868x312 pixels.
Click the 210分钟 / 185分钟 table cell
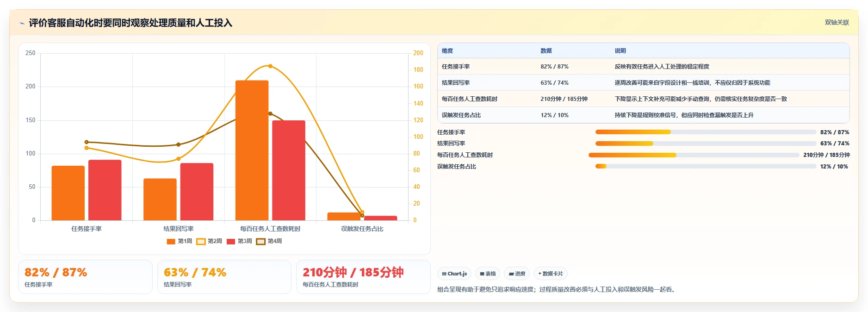click(564, 99)
